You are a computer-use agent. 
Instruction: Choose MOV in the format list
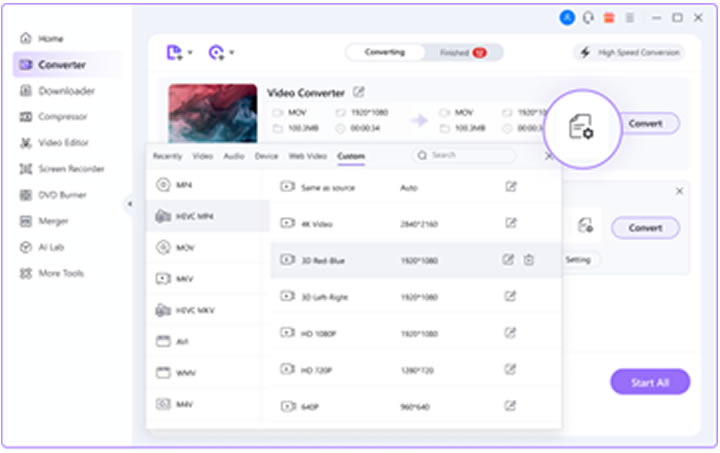[208, 248]
